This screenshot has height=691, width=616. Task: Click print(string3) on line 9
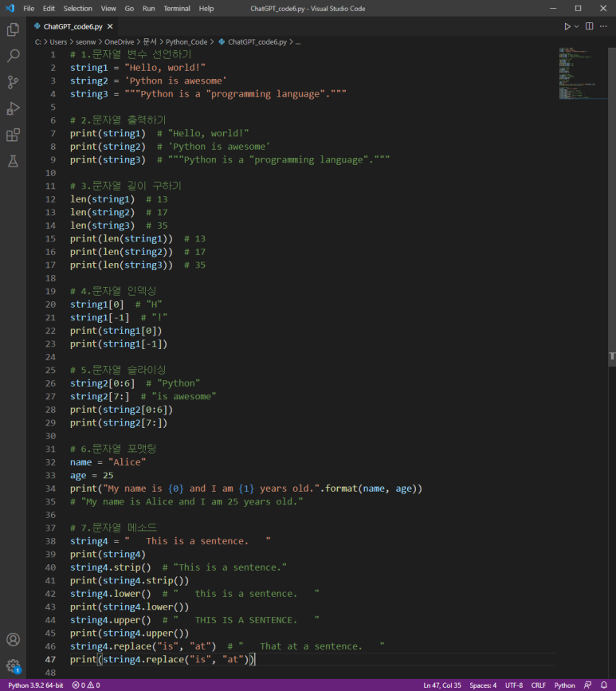coord(108,160)
